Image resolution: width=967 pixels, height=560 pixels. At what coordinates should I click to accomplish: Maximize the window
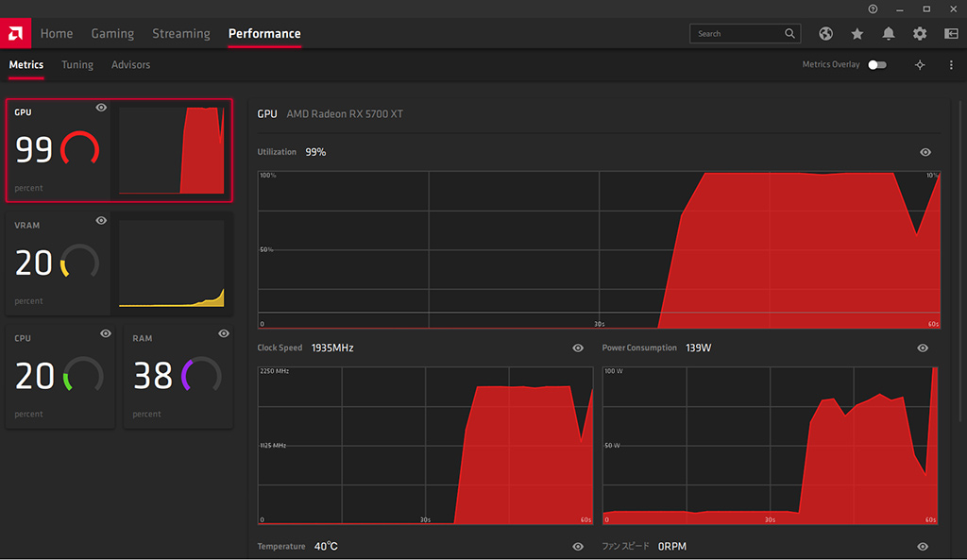coord(926,9)
